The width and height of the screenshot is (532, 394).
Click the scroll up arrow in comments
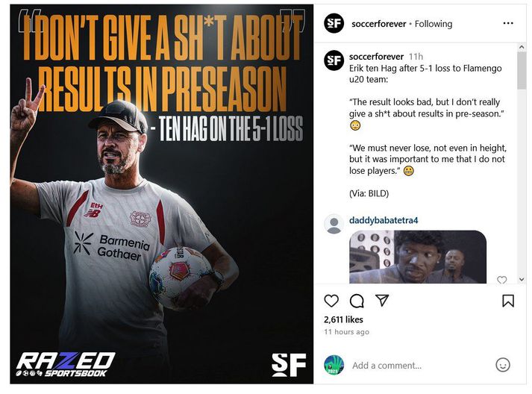(522, 48)
